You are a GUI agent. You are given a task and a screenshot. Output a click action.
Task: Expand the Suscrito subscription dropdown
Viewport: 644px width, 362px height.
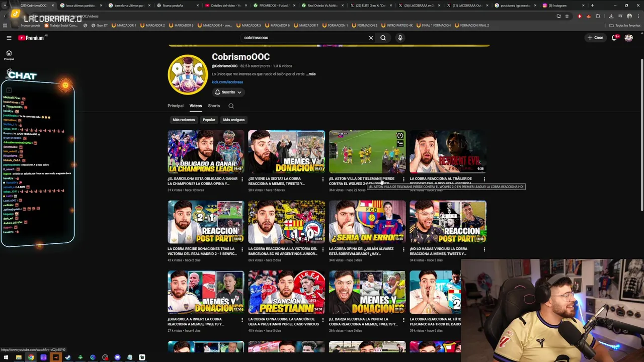pyautogui.click(x=228, y=92)
